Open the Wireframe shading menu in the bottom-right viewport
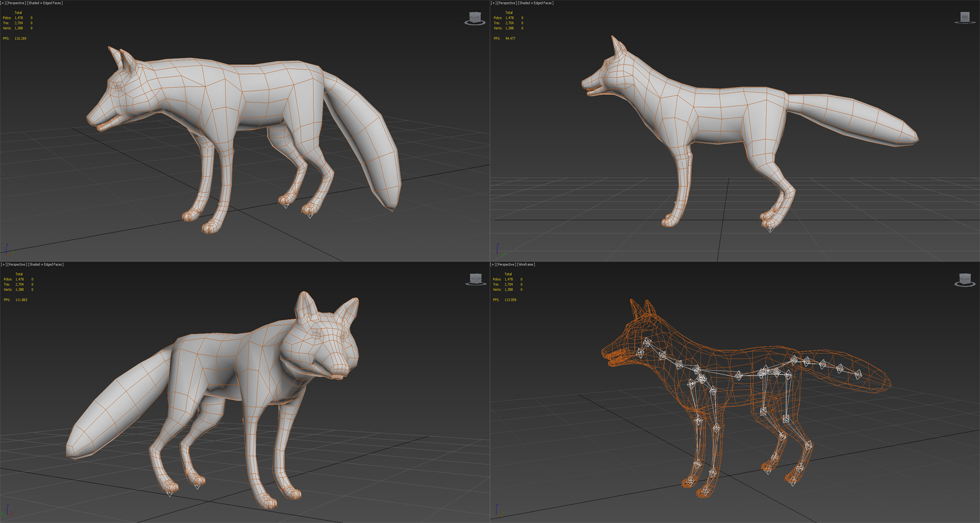This screenshot has height=523, width=980. 526,264
